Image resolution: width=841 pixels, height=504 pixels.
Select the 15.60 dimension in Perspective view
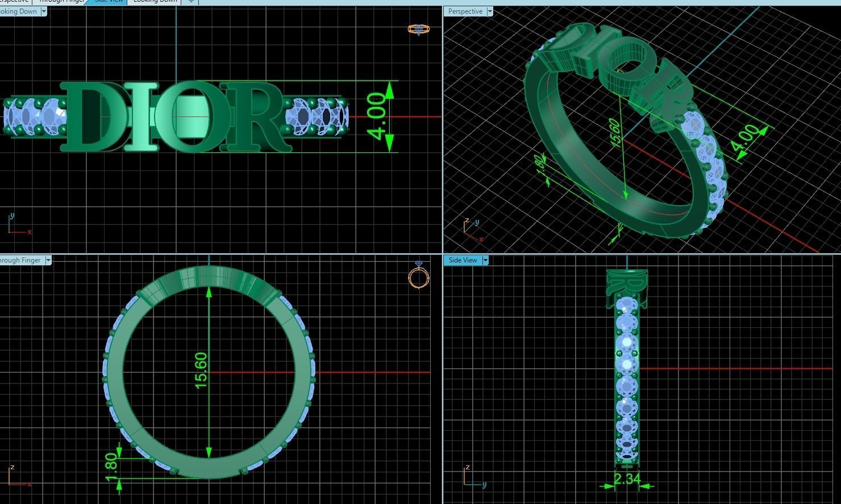tap(614, 132)
